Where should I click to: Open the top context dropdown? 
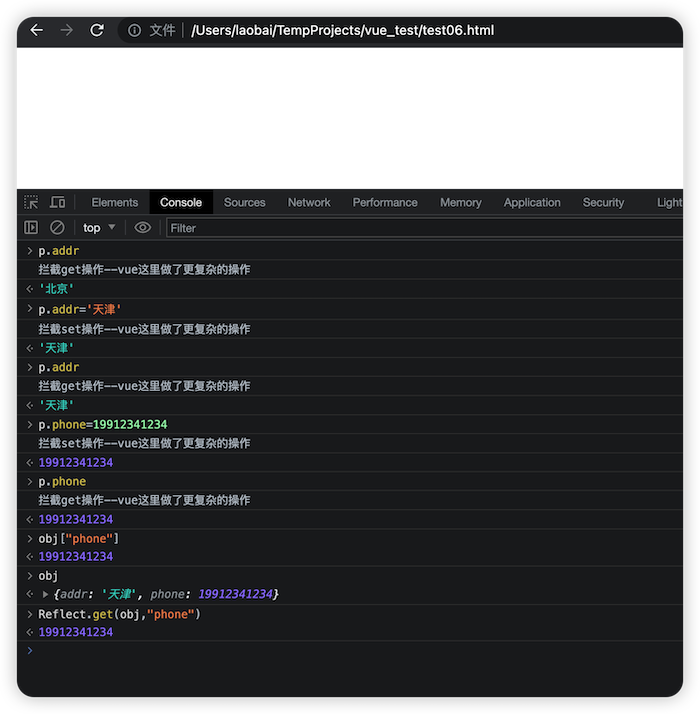tap(99, 228)
